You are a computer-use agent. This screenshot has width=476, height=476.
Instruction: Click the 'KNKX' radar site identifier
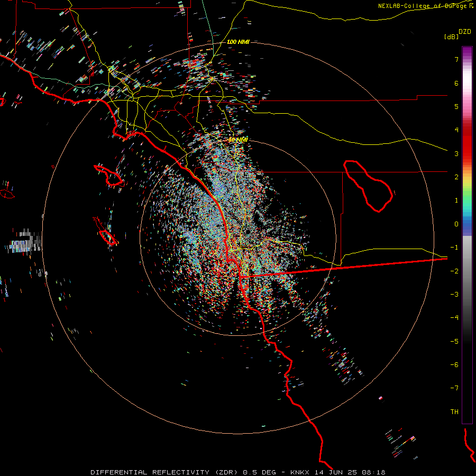(300, 472)
